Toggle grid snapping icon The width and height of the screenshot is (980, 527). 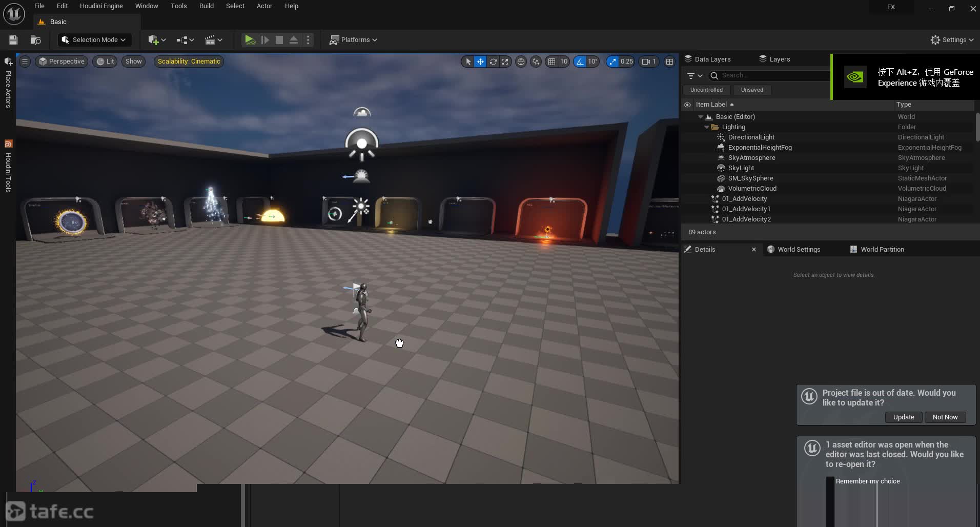point(552,62)
